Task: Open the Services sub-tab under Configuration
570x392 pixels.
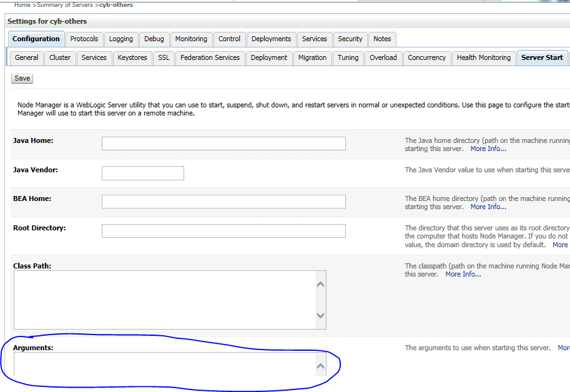Action: (94, 58)
